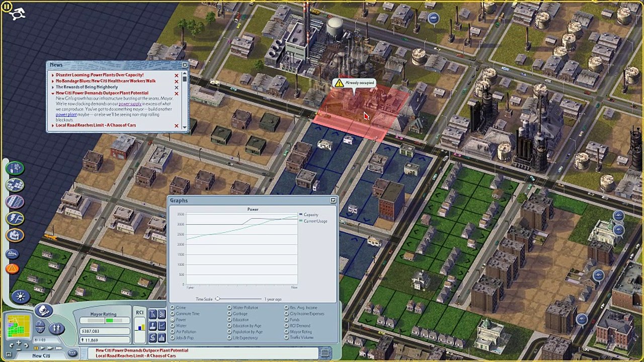This screenshot has height=362, width=644.
Task: Click the running figure icon at top-left
Action: [18, 14]
